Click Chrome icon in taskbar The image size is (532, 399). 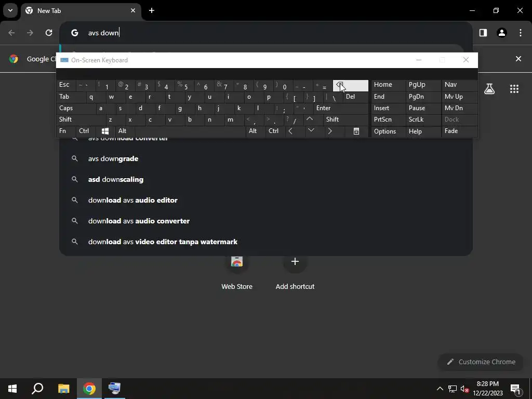point(89,389)
